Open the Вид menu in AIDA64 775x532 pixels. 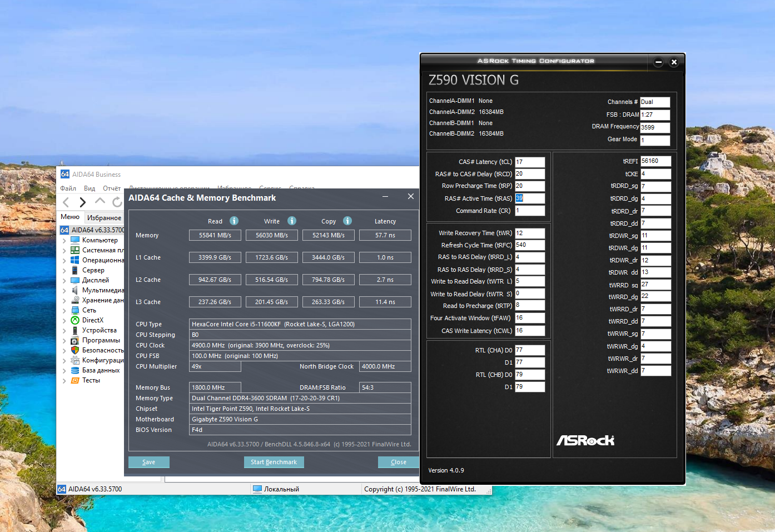90,188
